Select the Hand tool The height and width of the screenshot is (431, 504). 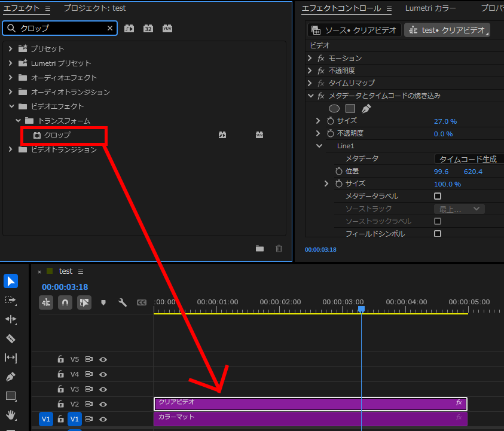(11, 415)
